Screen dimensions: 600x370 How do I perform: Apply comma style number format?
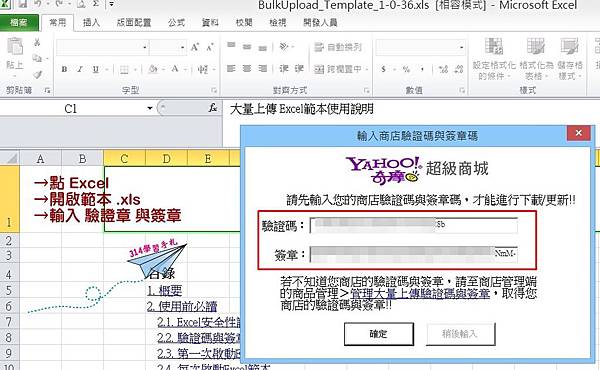(422, 69)
